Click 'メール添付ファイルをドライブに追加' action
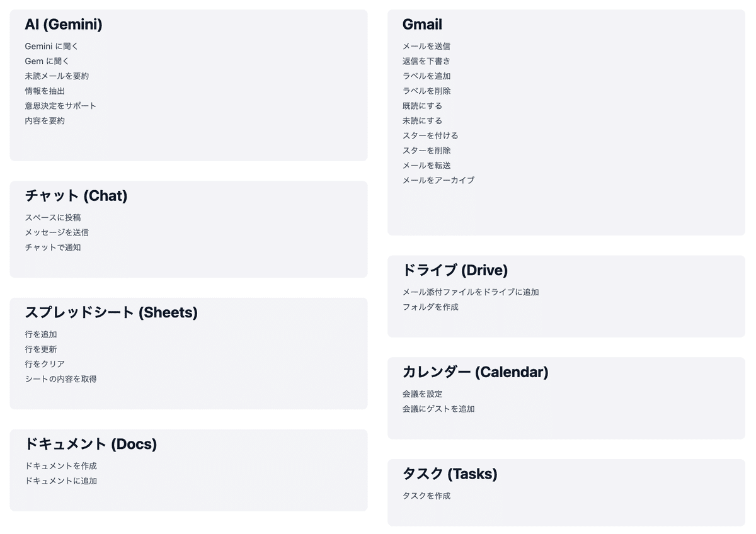 click(x=471, y=292)
